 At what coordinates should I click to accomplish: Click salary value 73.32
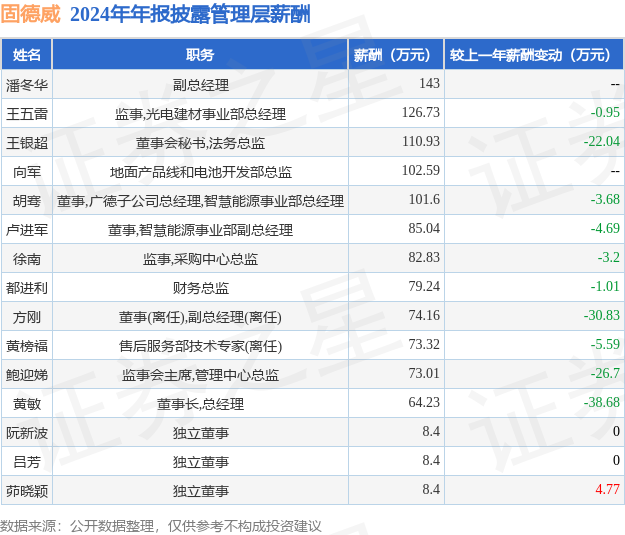(x=424, y=344)
